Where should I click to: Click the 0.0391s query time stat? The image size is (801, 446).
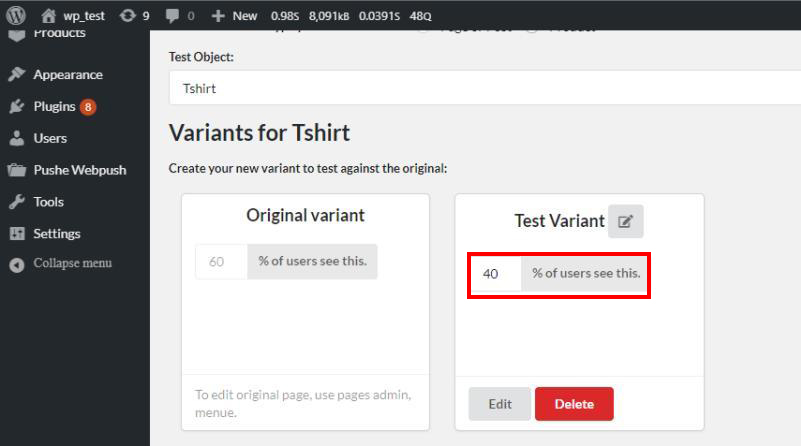pyautogui.click(x=379, y=16)
